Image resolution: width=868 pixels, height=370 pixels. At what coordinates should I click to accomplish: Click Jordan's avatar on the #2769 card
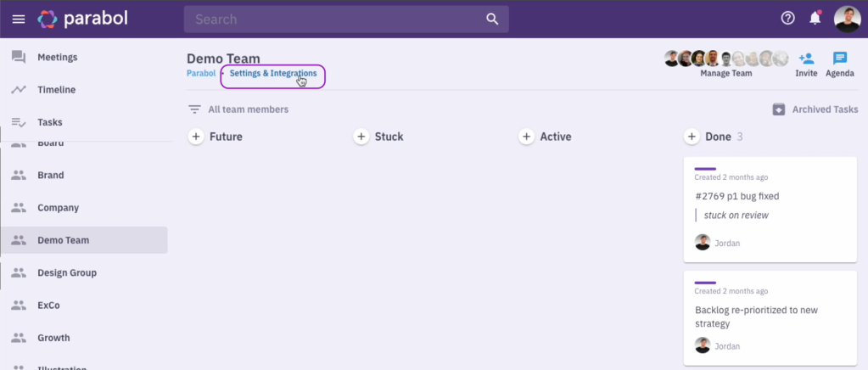click(x=703, y=243)
